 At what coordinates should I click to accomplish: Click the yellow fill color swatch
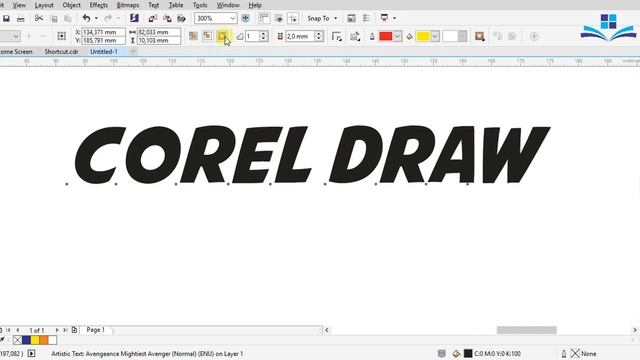tap(423, 36)
